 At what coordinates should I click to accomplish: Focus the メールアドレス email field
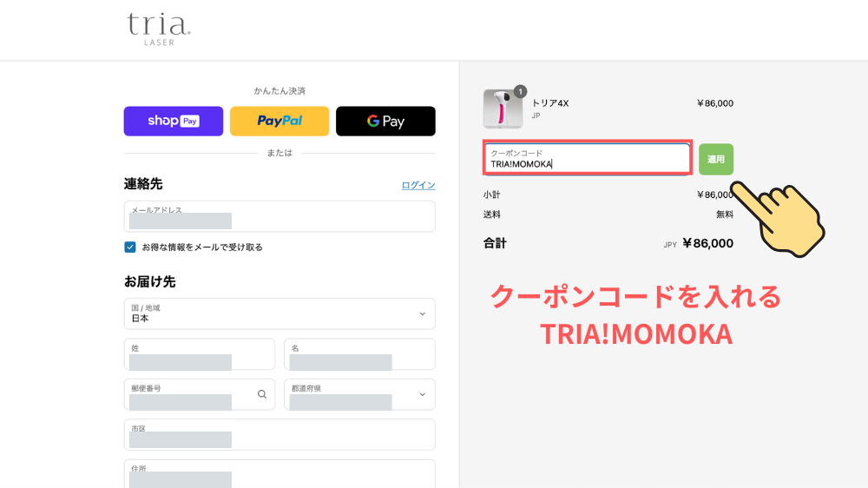coord(279,216)
